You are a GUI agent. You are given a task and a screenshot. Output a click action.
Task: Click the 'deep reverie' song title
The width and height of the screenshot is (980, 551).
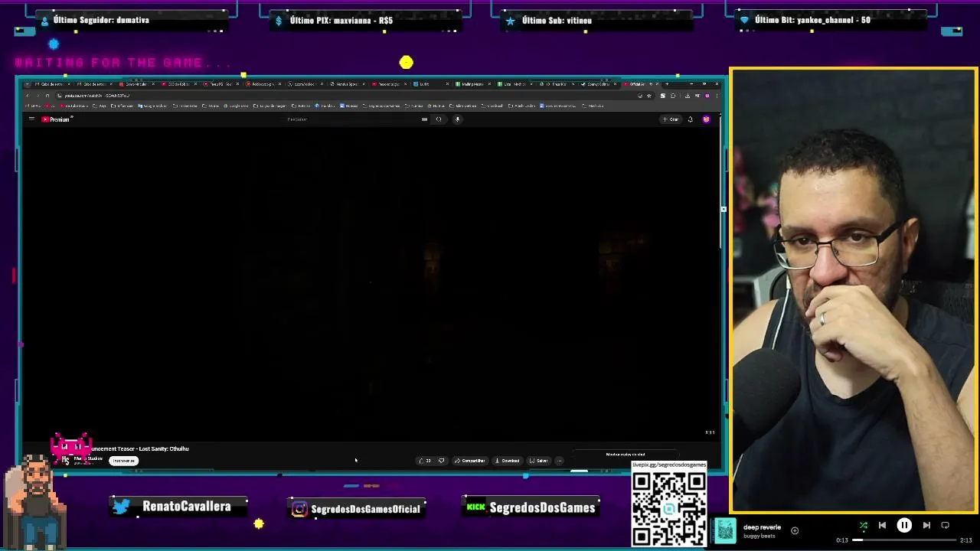(x=762, y=527)
